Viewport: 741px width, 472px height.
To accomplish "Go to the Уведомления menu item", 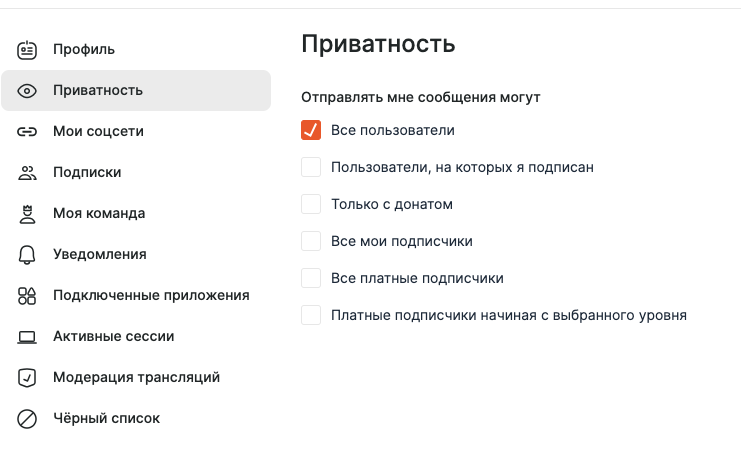I will (x=100, y=254).
